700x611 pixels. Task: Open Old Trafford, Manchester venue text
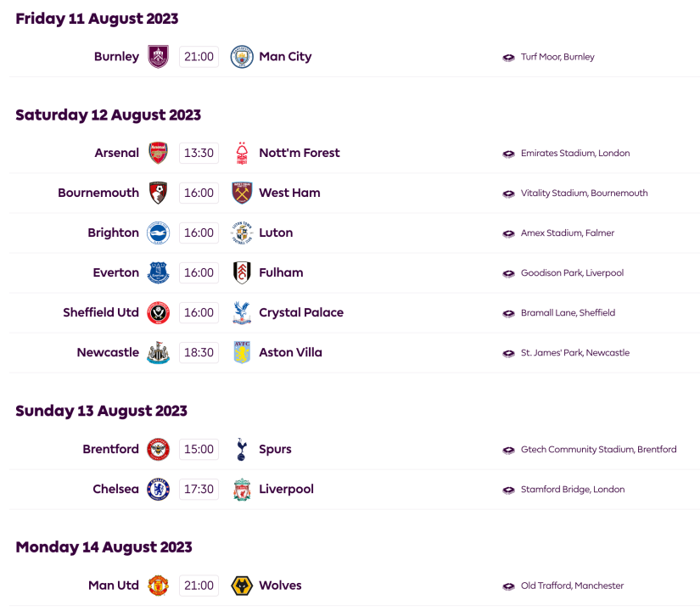coord(572,586)
